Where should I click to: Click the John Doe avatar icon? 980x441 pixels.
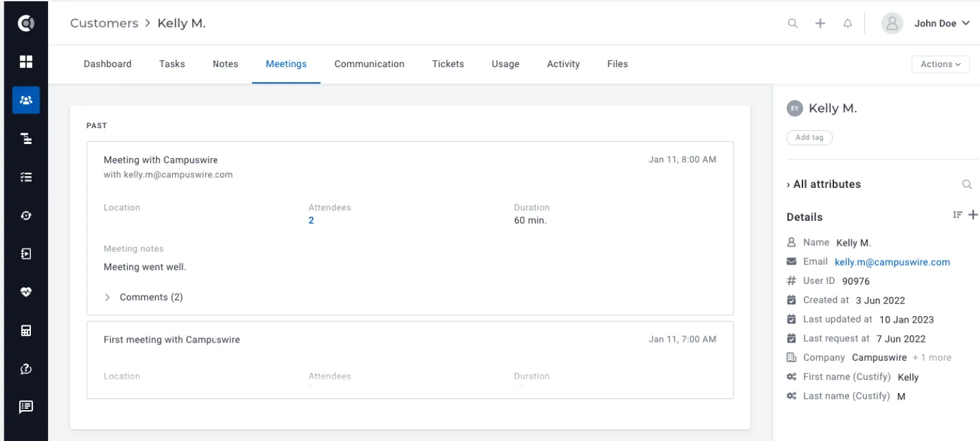pyautogui.click(x=892, y=24)
